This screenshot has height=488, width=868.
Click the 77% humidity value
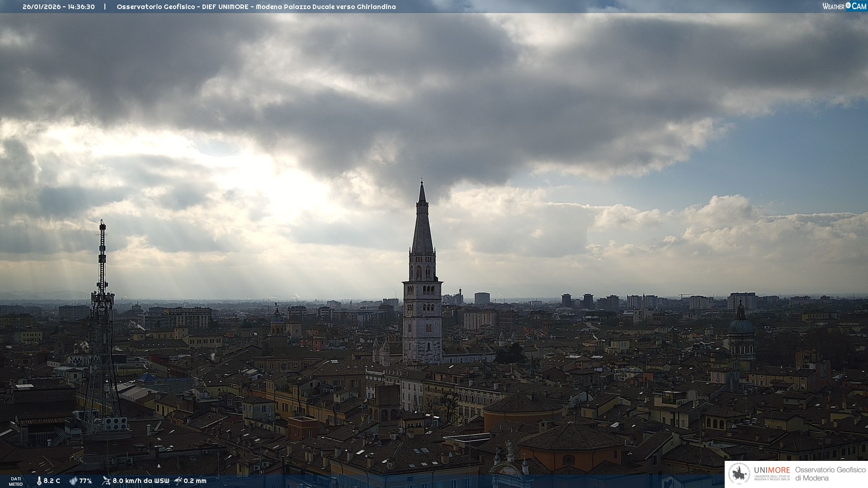click(x=85, y=481)
